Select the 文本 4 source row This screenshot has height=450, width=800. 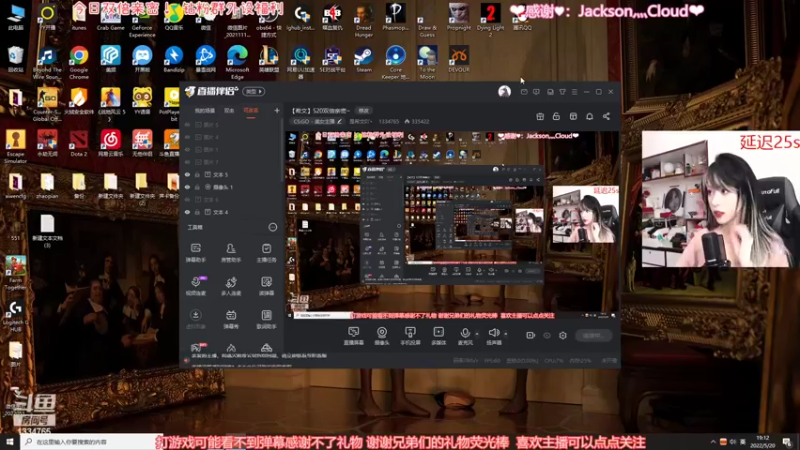pyautogui.click(x=232, y=212)
